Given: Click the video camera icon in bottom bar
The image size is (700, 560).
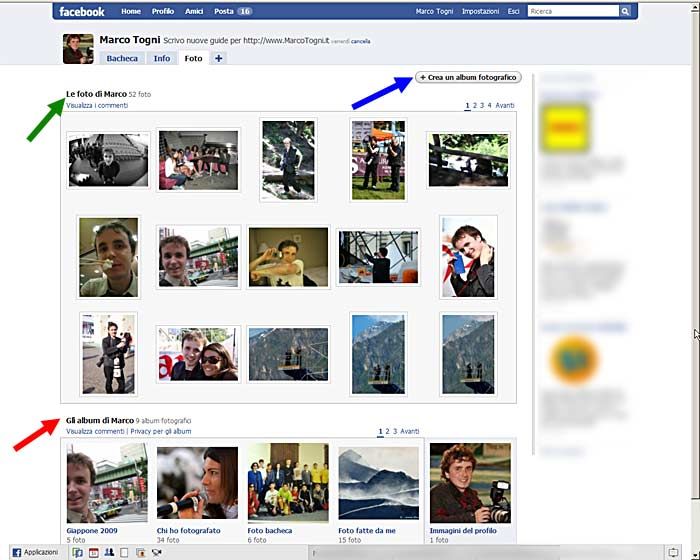Looking at the screenshot, I should point(156,552).
